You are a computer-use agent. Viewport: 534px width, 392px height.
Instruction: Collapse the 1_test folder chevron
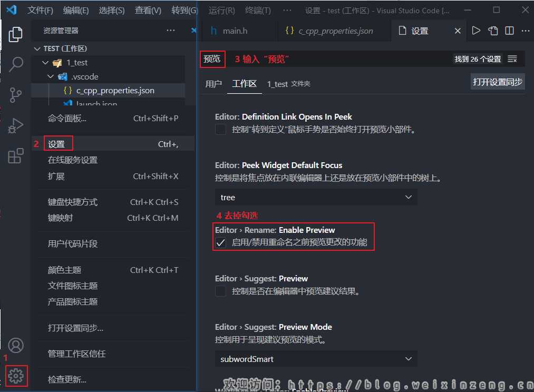(45, 63)
